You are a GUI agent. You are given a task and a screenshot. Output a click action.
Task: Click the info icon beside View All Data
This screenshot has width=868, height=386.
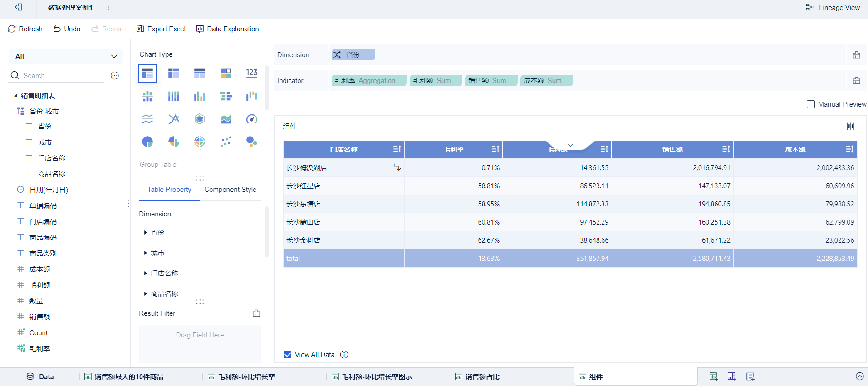coord(344,355)
